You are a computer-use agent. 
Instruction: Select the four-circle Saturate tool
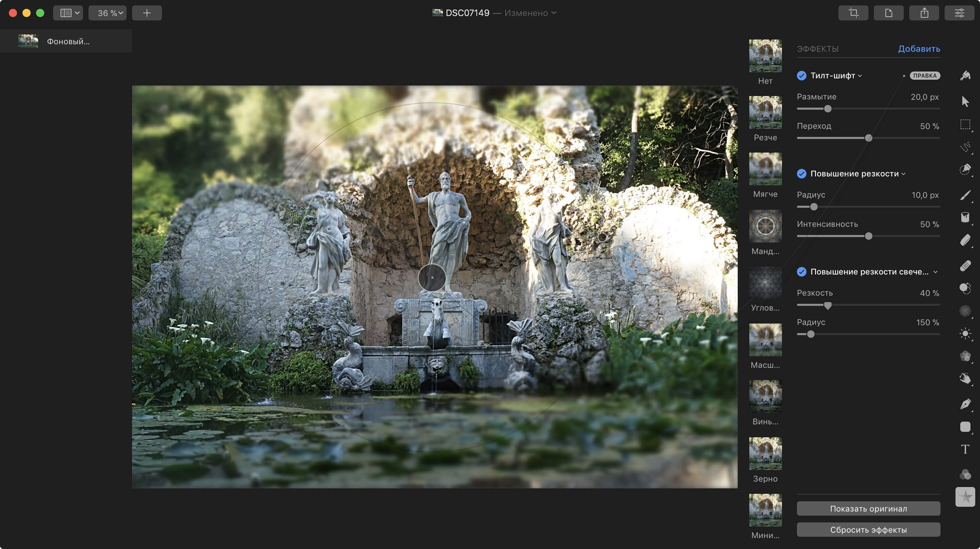point(965,356)
